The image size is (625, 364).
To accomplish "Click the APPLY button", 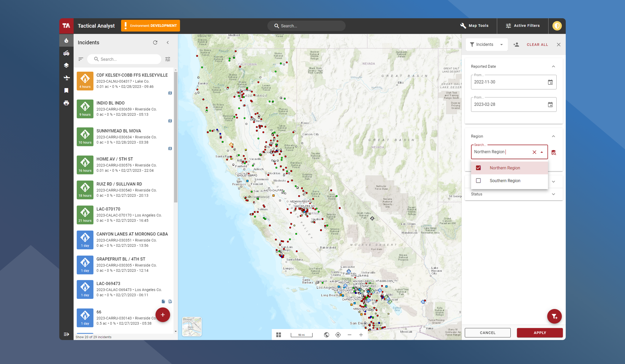I will (539, 332).
